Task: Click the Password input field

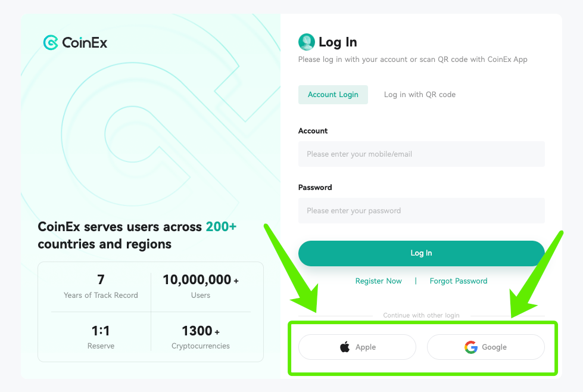Action: pyautogui.click(x=421, y=210)
